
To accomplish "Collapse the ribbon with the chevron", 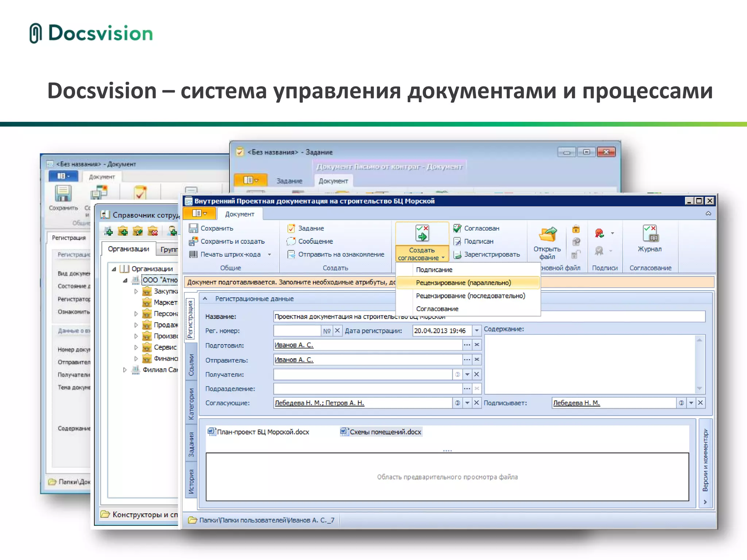I will point(708,213).
